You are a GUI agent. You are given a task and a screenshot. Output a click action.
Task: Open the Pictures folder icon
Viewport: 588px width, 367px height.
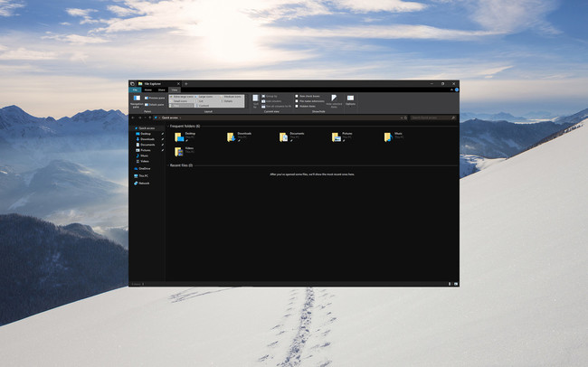337,137
